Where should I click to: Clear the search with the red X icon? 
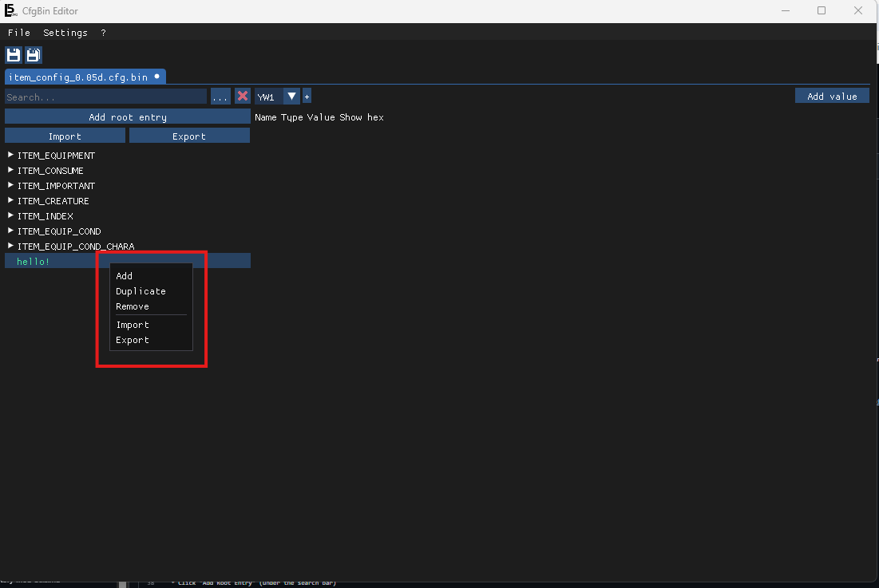coord(242,96)
